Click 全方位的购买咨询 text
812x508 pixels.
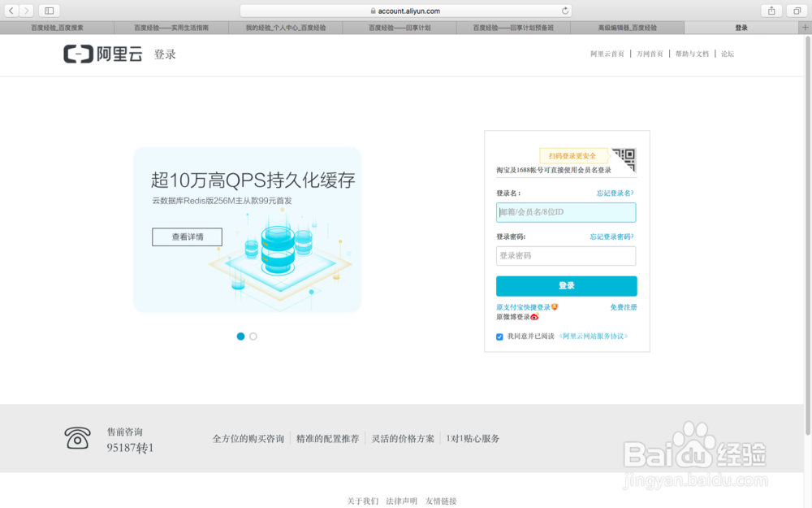point(248,439)
